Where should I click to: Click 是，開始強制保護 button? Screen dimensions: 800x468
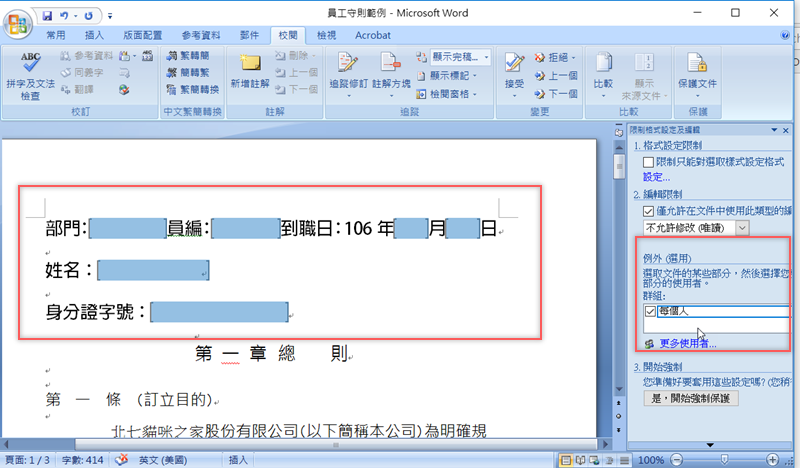pyautogui.click(x=691, y=399)
